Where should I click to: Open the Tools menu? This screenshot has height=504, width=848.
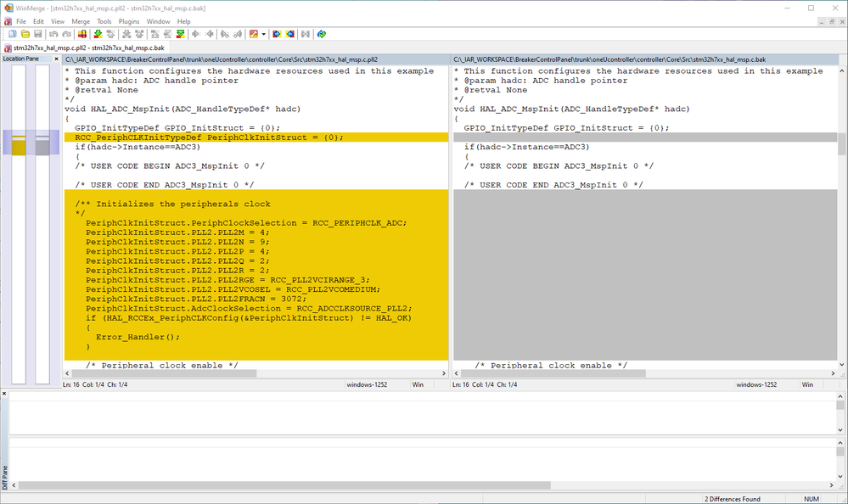tap(104, 21)
